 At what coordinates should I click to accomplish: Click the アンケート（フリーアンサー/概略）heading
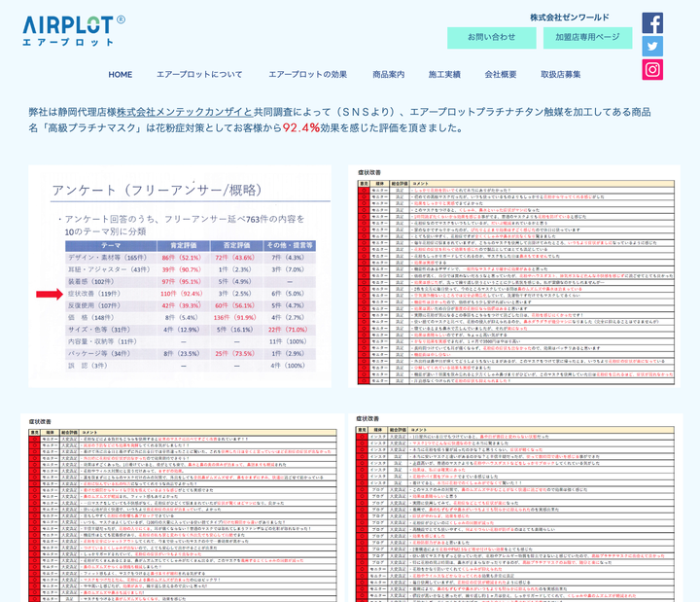[157, 191]
